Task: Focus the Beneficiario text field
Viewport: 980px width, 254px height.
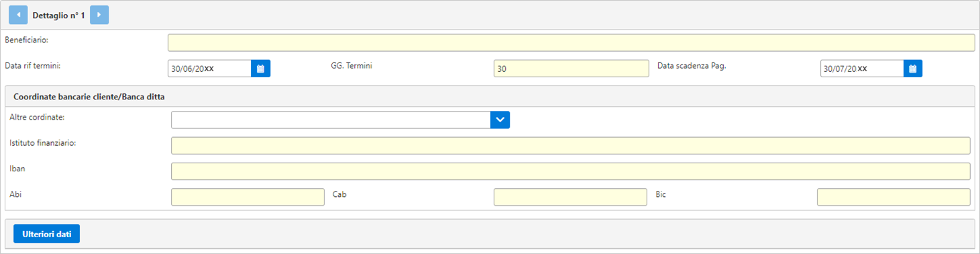Action: point(571,43)
